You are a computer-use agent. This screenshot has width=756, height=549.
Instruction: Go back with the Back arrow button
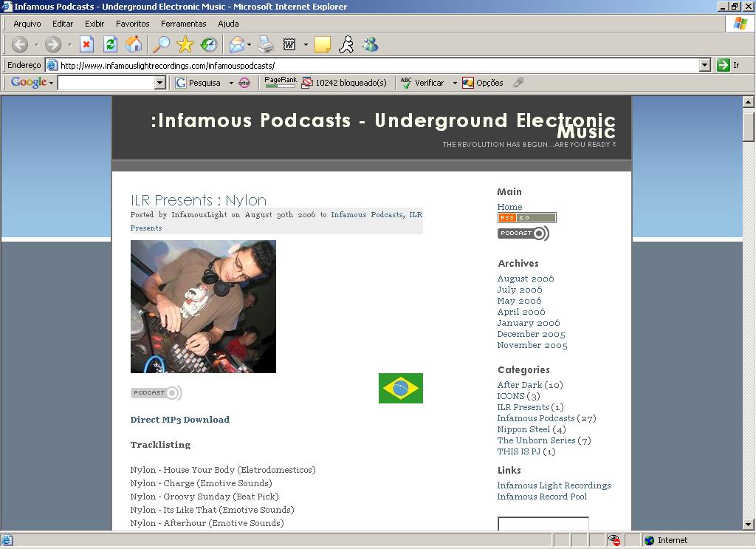(x=20, y=45)
